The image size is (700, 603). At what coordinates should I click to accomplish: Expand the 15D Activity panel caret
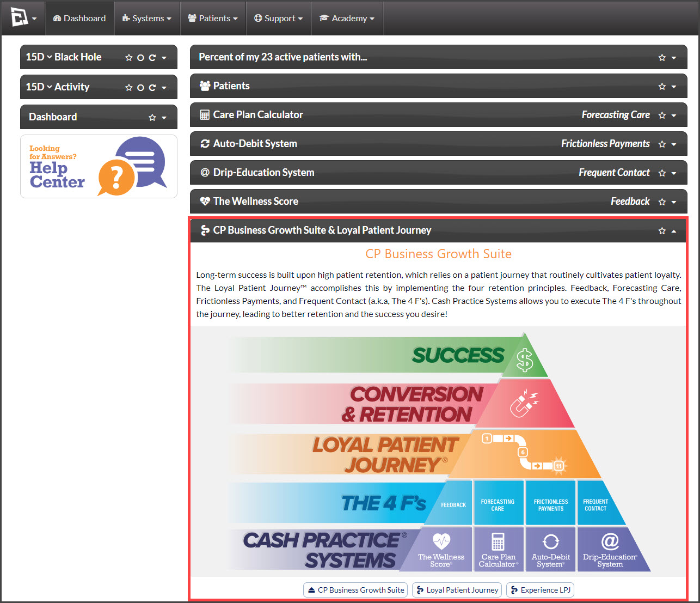(164, 88)
